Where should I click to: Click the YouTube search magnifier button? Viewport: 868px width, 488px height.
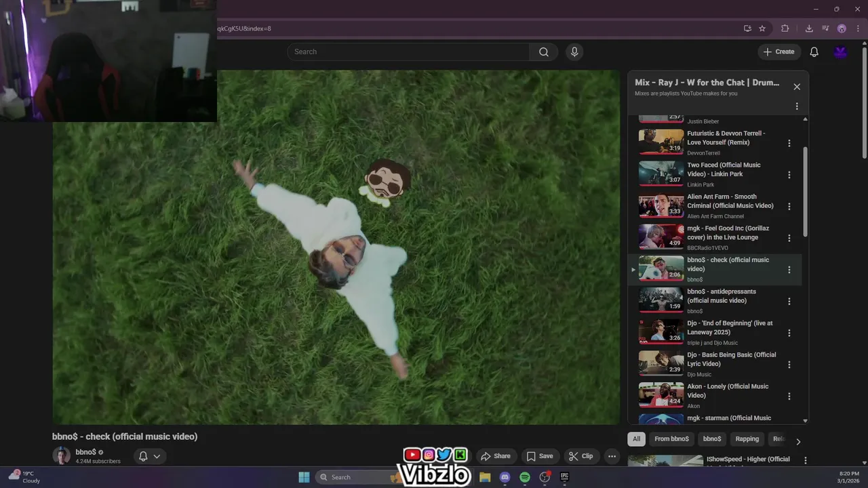click(x=544, y=52)
